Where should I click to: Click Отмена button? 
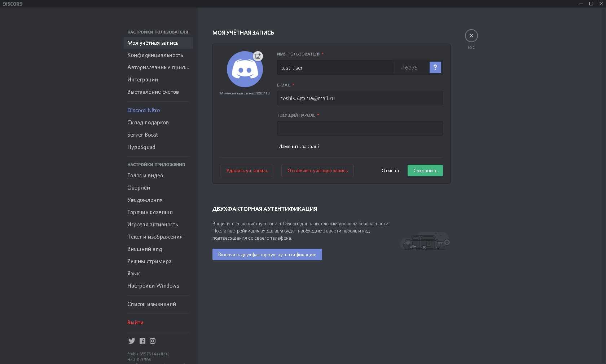coord(390,170)
